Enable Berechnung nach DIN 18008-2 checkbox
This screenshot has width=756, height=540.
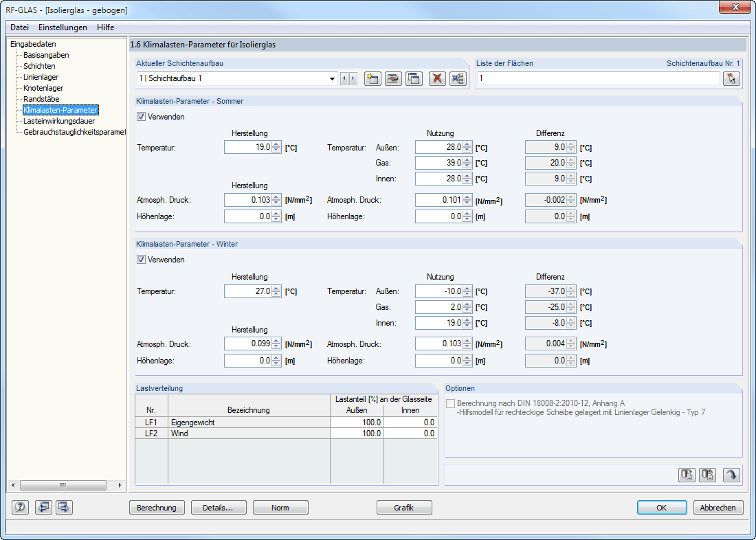(x=450, y=403)
